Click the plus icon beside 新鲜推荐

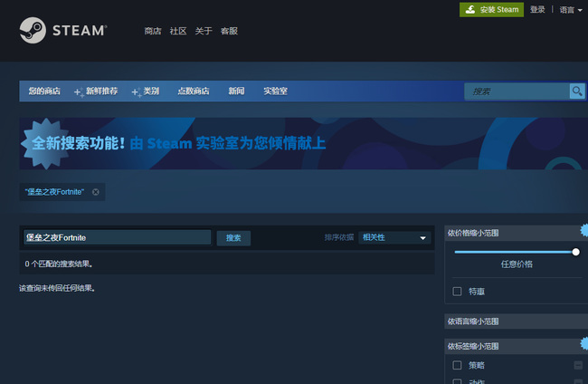click(78, 92)
